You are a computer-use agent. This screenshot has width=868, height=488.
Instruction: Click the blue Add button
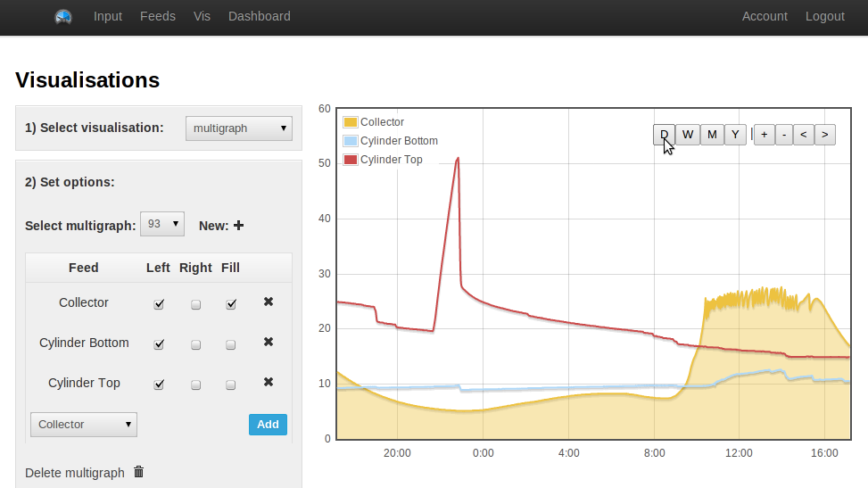(x=268, y=425)
